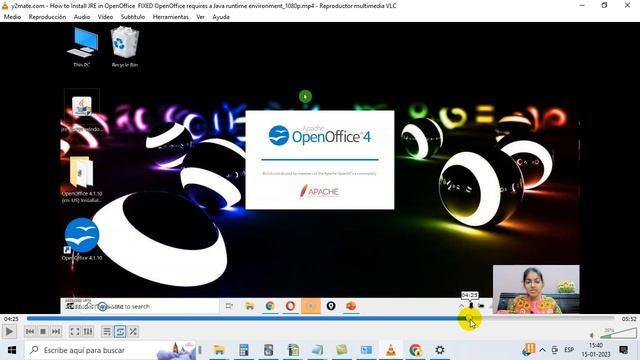
Task: Skip to next media in VLC
Action: (x=56, y=332)
